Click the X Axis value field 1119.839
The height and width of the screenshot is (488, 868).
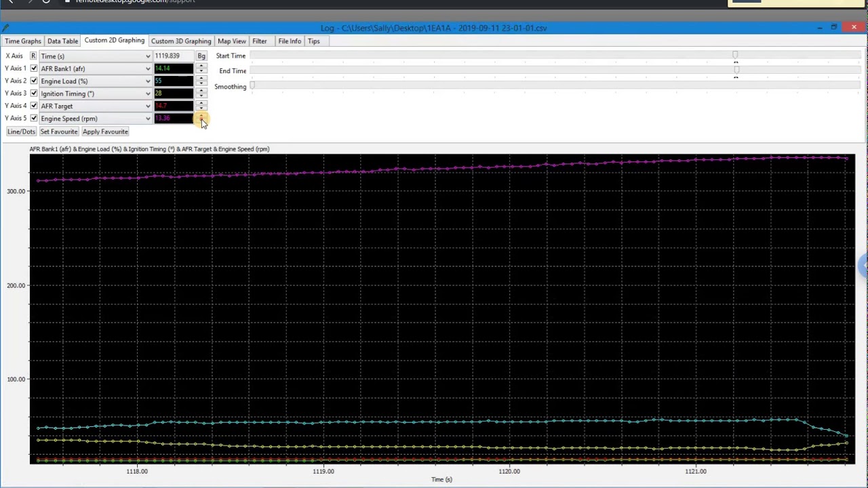click(174, 56)
